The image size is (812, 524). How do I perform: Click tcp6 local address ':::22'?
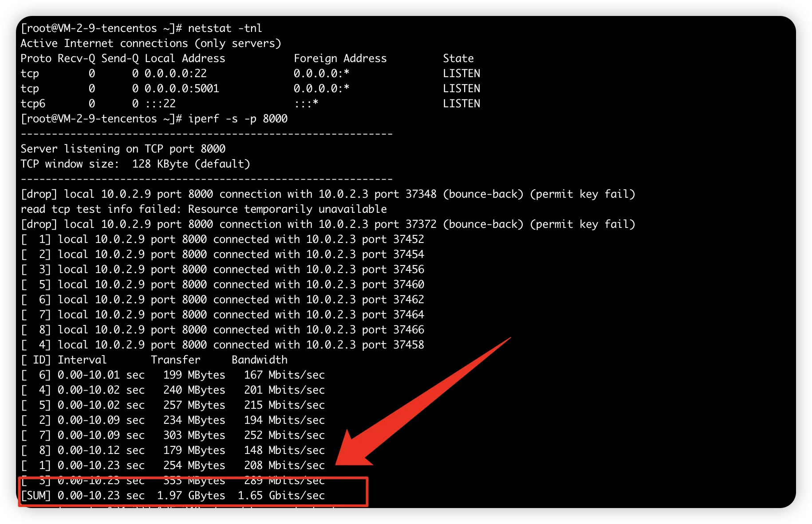click(x=161, y=104)
